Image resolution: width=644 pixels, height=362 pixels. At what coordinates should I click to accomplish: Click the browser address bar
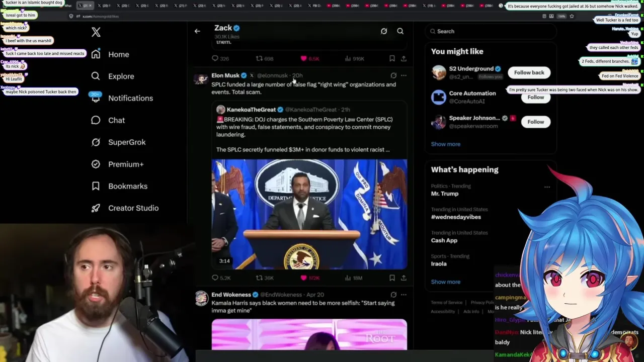(302, 16)
